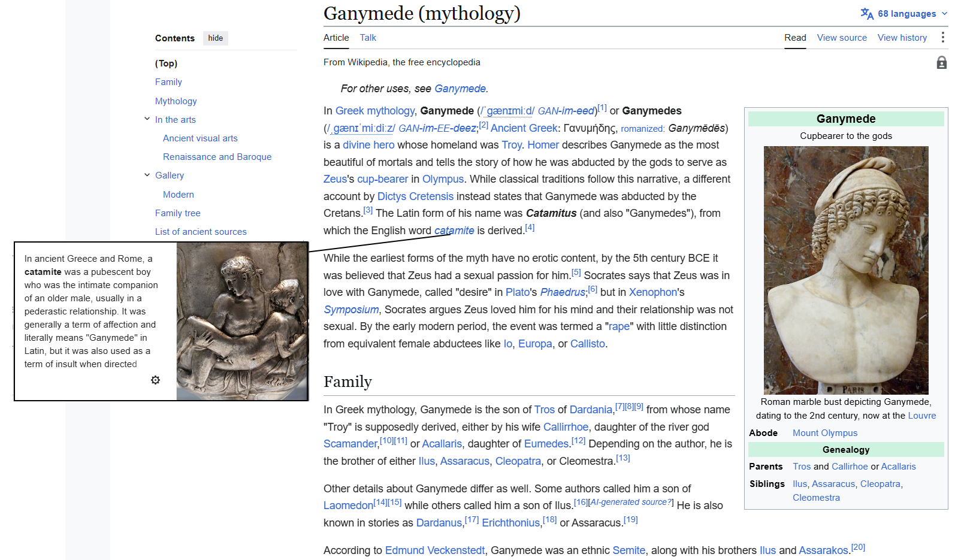Open the Erichthonius link
Viewport: 958px width, 560px height.
511,523
